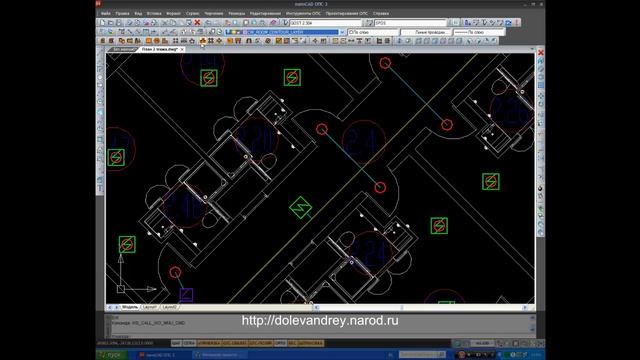Click the New document icon

pyautogui.click(x=103, y=23)
